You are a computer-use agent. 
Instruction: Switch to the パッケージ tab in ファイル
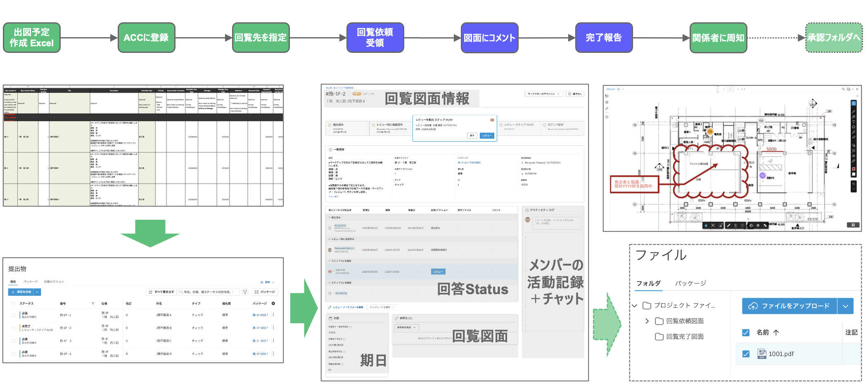[690, 283]
